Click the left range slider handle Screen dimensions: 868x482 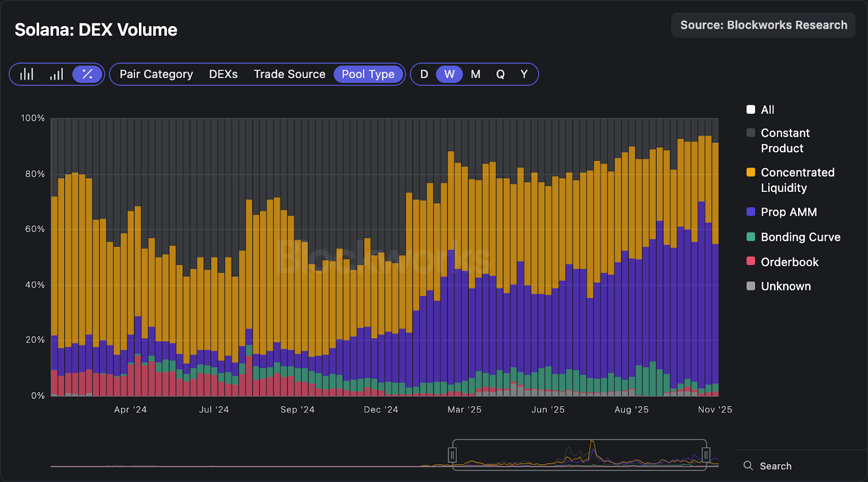click(x=452, y=455)
